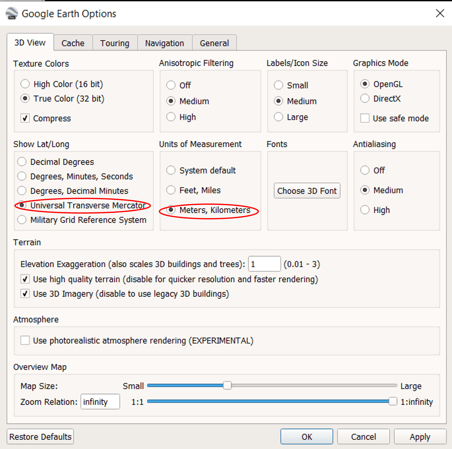Set Anisotropic Filtering to Medium
This screenshot has height=449, width=452.
coord(171,101)
